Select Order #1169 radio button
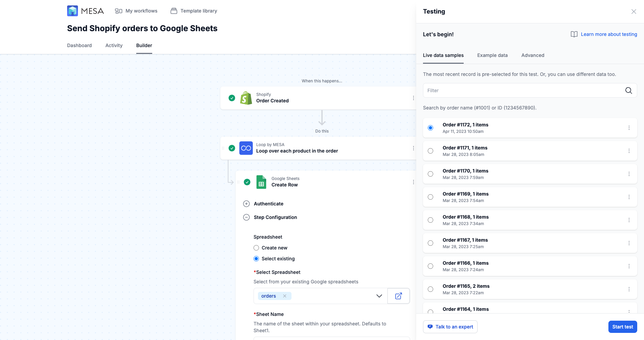 coord(430,197)
